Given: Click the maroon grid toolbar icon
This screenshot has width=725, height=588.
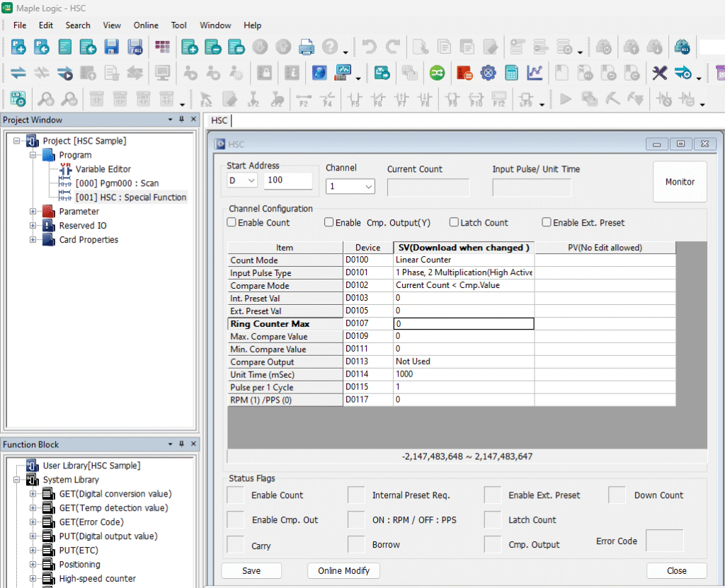Looking at the screenshot, I should (162, 47).
